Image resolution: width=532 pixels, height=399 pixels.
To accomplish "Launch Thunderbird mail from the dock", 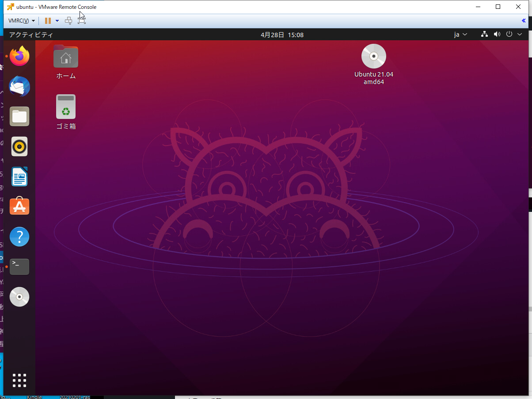I will [19, 87].
